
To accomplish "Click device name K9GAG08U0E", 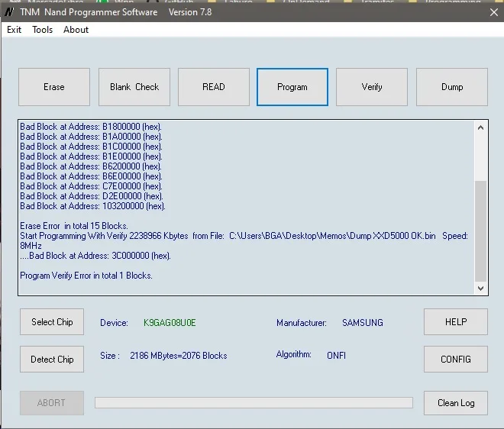I will coord(170,323).
